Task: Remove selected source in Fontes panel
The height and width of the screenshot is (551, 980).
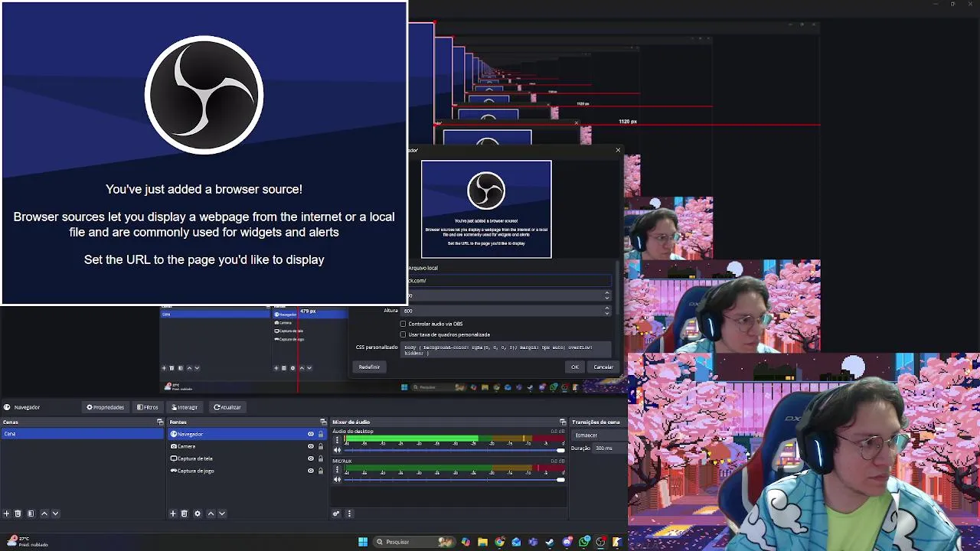Action: [185, 514]
